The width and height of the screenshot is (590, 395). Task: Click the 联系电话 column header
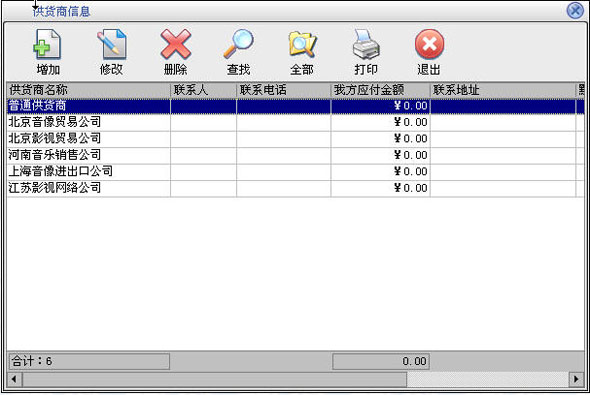point(284,90)
